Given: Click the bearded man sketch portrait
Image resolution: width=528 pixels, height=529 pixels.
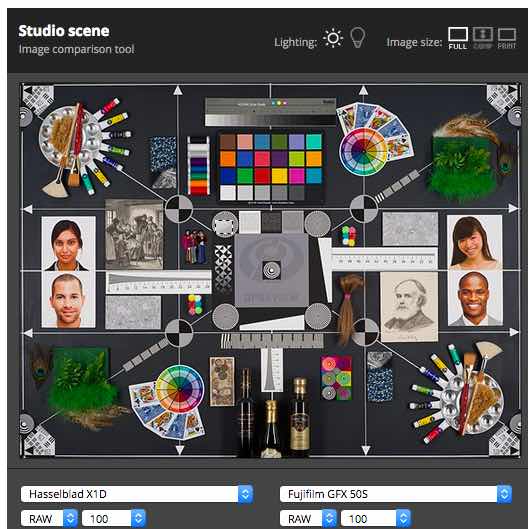Looking at the screenshot, I should pyautogui.click(x=409, y=307).
